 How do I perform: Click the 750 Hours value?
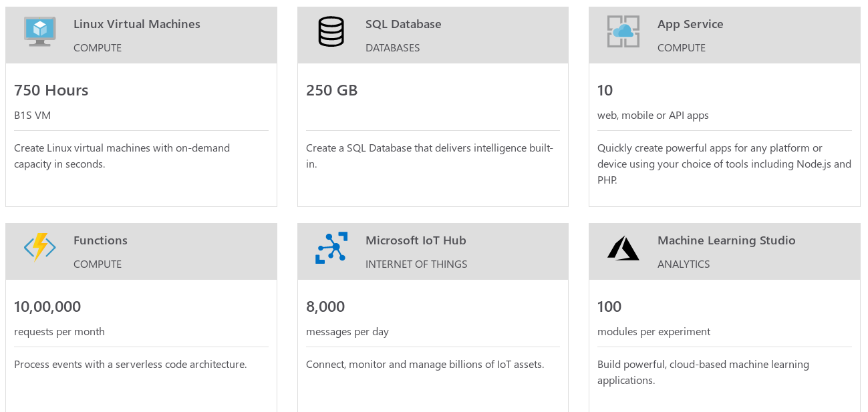[x=51, y=90]
